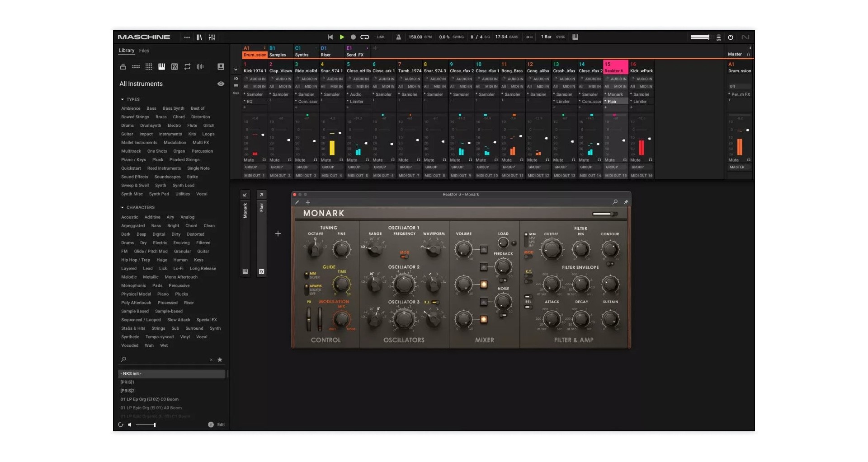
Task: Collapse the mixer with the chevron arrow
Action: click(x=236, y=70)
